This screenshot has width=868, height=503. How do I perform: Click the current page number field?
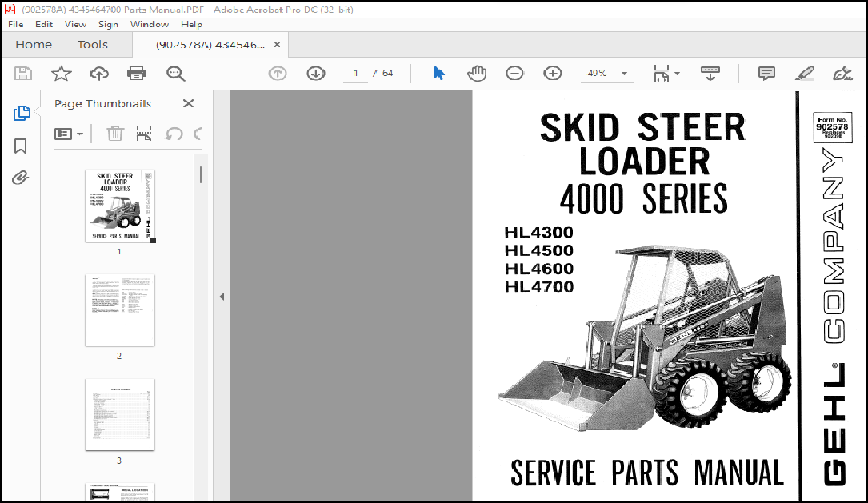[x=355, y=73]
